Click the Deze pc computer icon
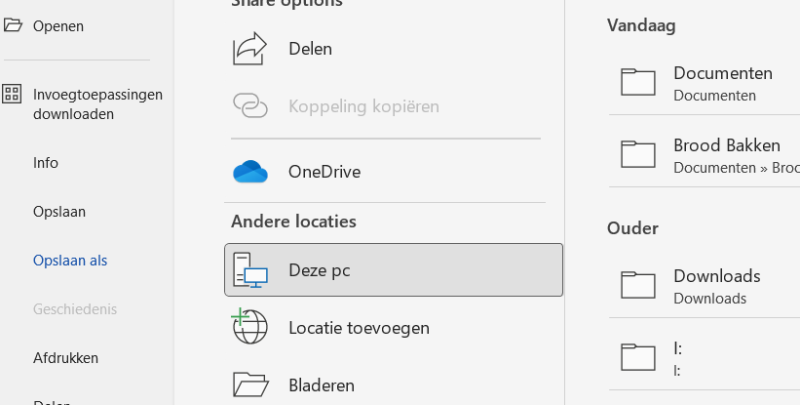Image resolution: width=800 pixels, height=405 pixels. click(250, 270)
